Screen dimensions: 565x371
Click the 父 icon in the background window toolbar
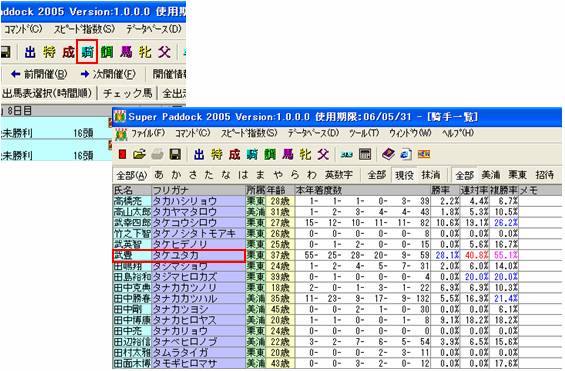[x=164, y=52]
